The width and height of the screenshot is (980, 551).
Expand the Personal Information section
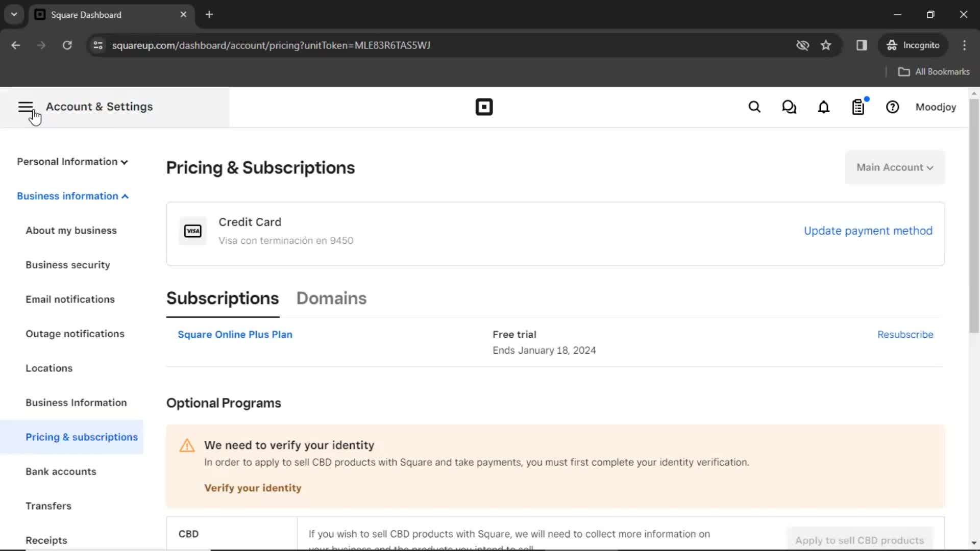pyautogui.click(x=72, y=162)
